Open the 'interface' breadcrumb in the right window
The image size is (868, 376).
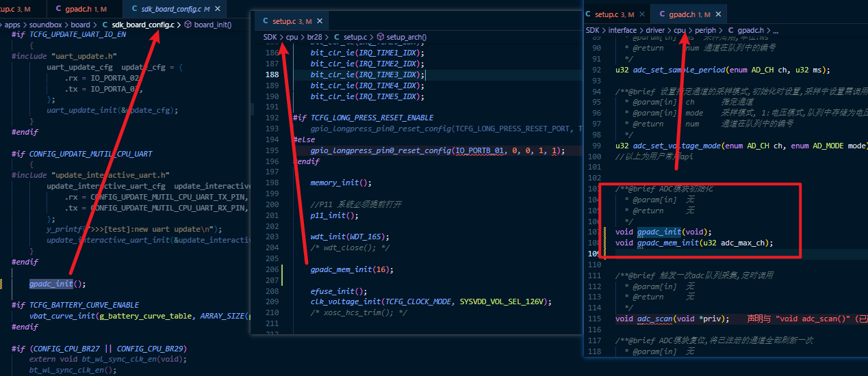point(622,30)
